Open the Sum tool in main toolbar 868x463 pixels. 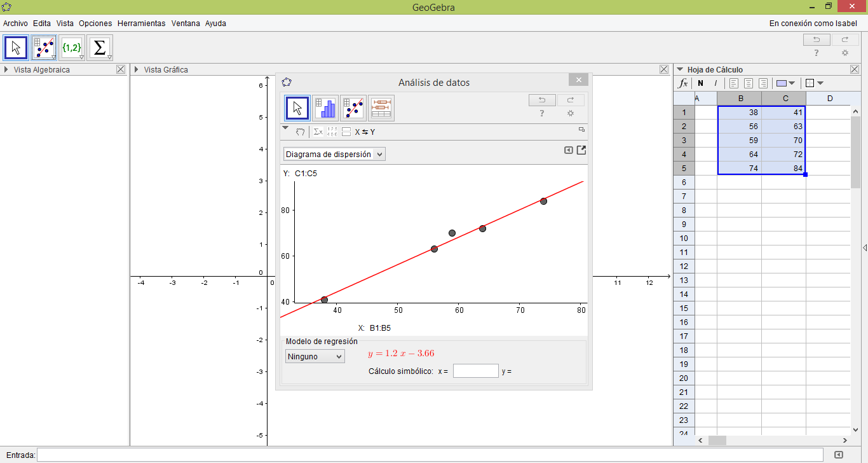[100, 48]
